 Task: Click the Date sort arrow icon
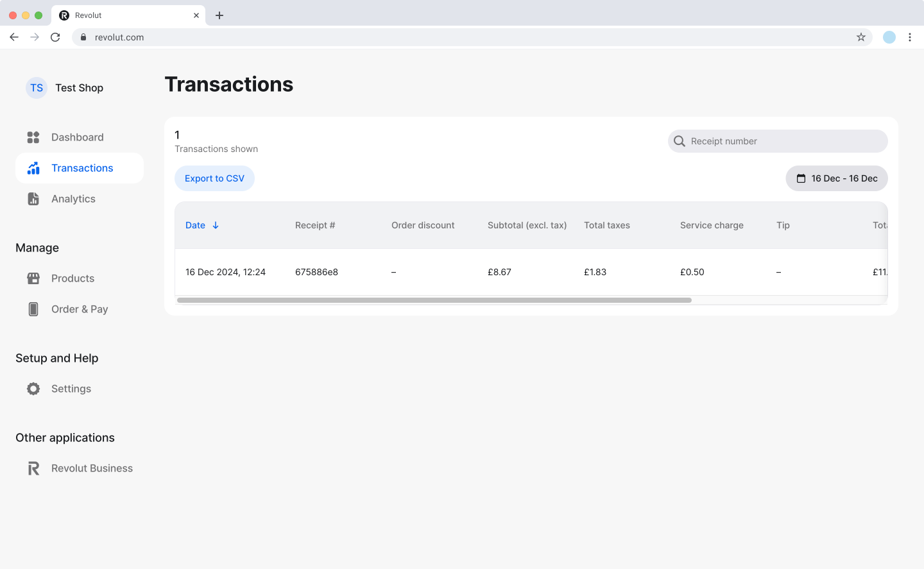coord(216,225)
